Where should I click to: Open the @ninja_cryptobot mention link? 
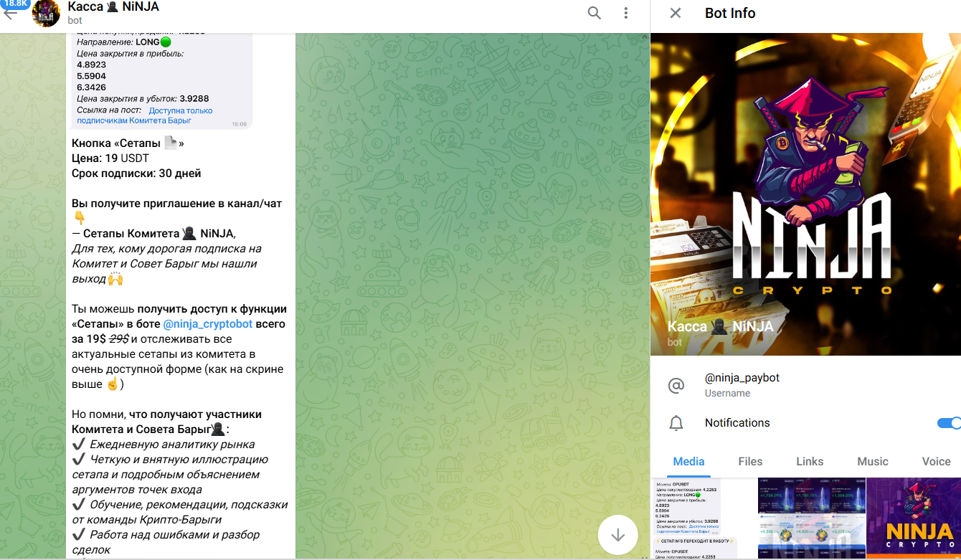tap(208, 324)
